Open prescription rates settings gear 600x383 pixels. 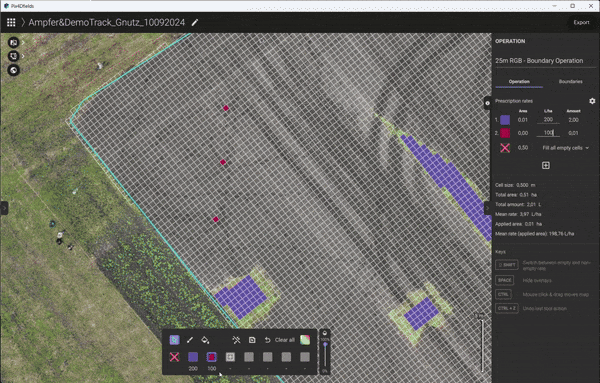tap(592, 101)
